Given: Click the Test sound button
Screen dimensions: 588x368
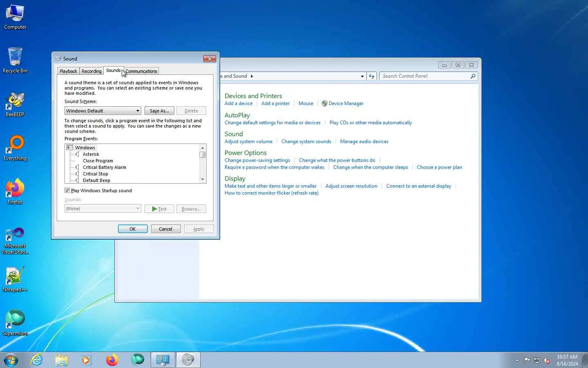Looking at the screenshot, I should point(159,209).
